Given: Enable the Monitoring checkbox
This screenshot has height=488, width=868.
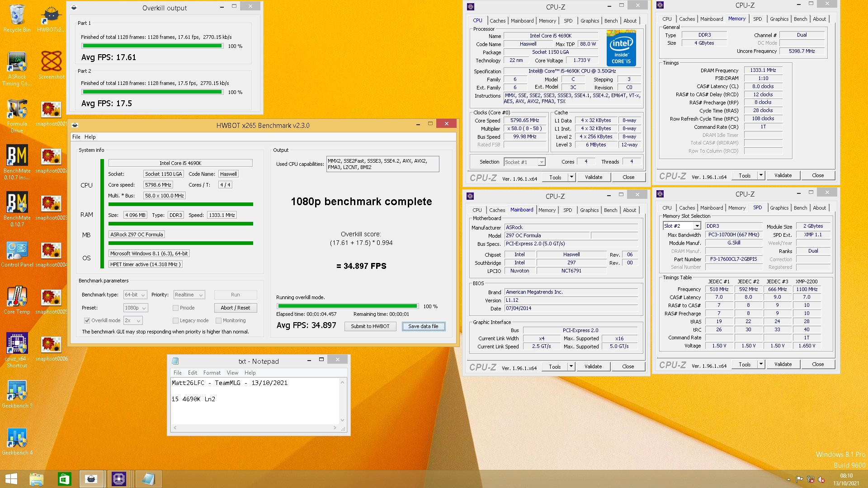Looking at the screenshot, I should (x=218, y=321).
